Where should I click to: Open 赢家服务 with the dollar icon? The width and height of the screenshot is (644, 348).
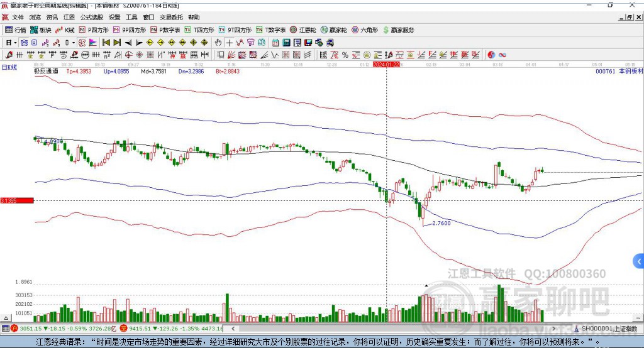coord(399,30)
